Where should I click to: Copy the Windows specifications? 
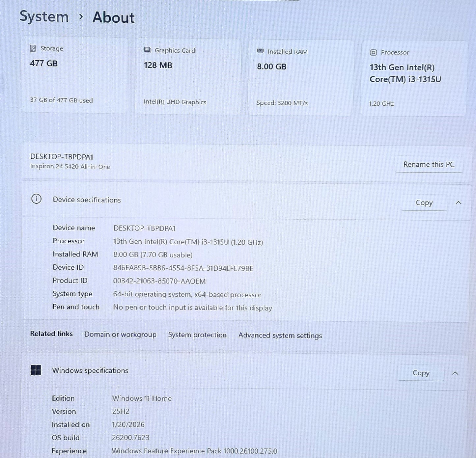click(x=421, y=373)
